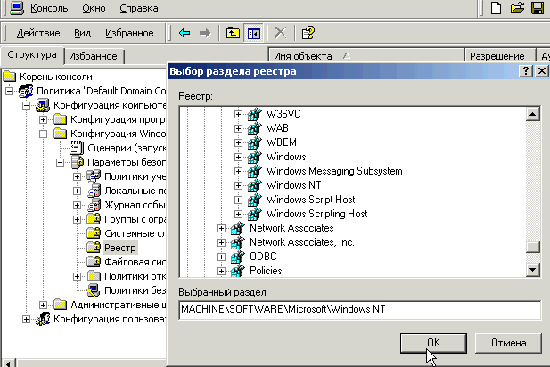Click registry tree scrollbar up arrow

pyautogui.click(x=533, y=114)
